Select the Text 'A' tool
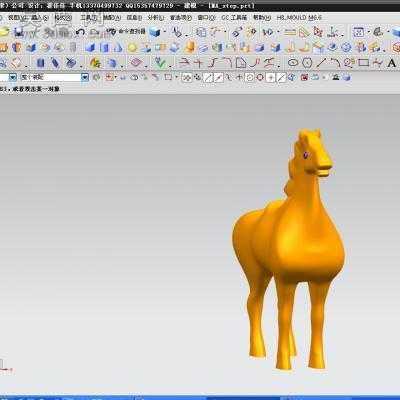The height and width of the screenshot is (400, 400). (392, 63)
